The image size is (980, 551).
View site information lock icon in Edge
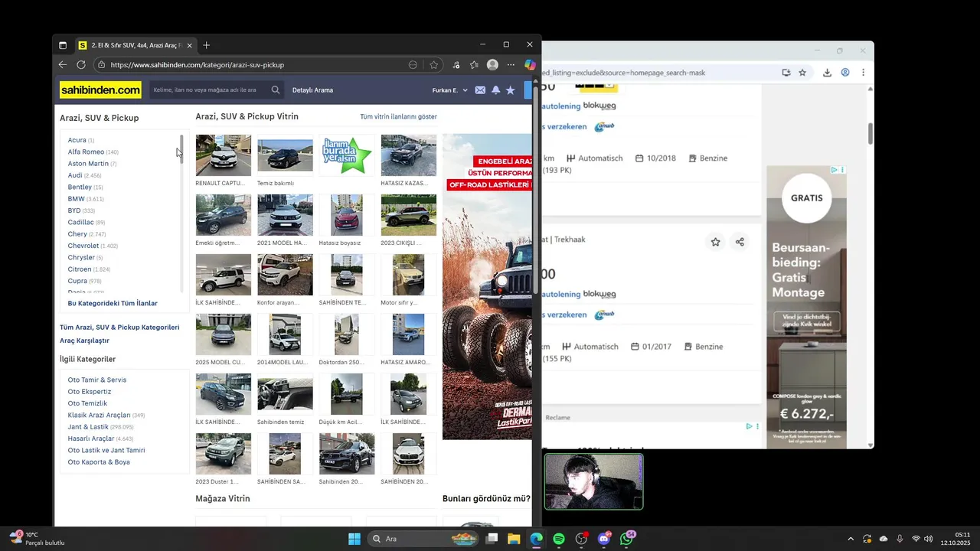[x=101, y=65]
